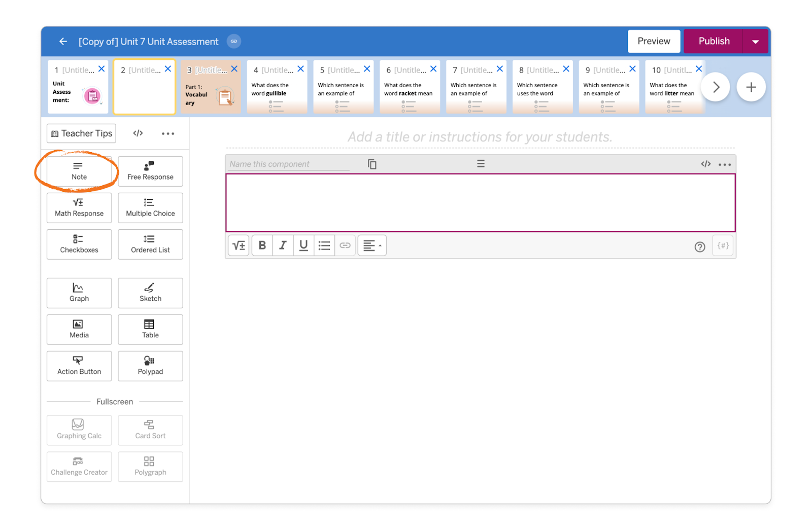Toggle bold formatting in the editor
Viewport: 812px width, 530px height.
click(x=262, y=245)
